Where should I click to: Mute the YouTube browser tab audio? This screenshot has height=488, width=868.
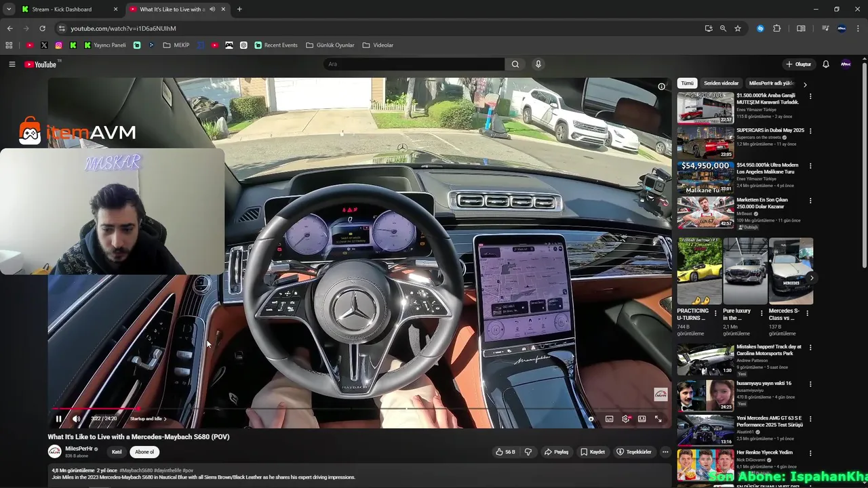[x=212, y=9]
